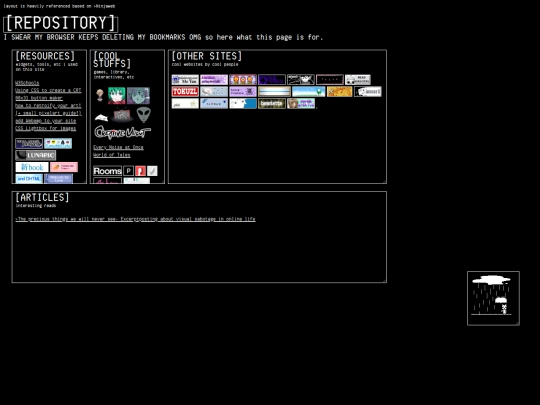
Task: Open the W3Schools link
Action: tap(27, 83)
